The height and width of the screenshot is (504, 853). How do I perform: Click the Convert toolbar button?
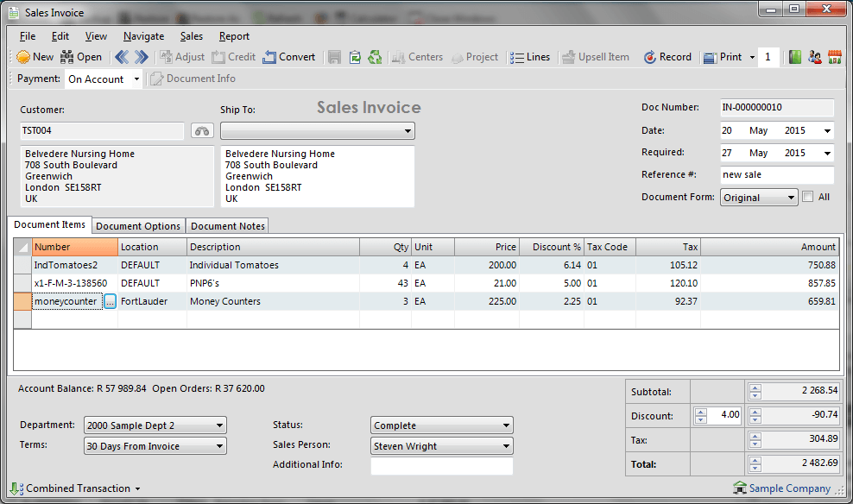point(289,57)
